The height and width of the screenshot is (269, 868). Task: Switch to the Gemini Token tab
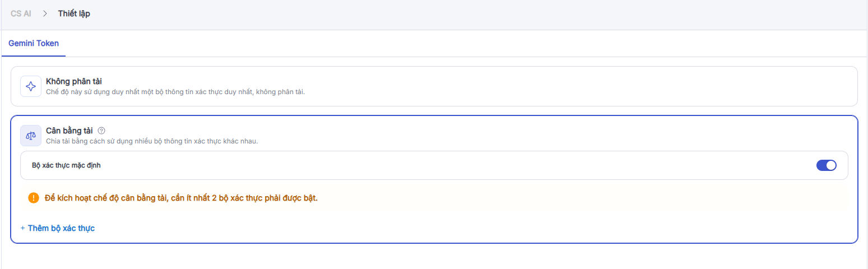pyautogui.click(x=34, y=43)
